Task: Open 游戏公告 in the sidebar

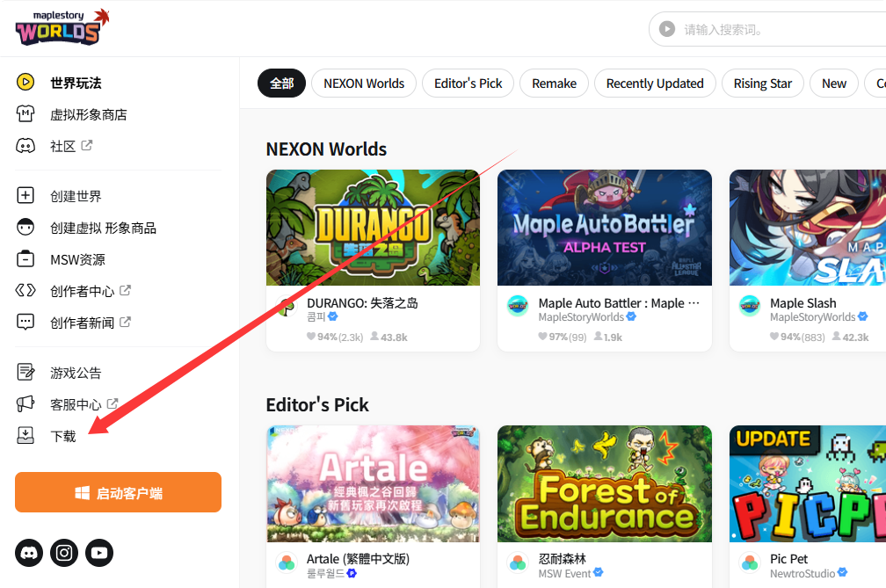Action: (x=76, y=373)
